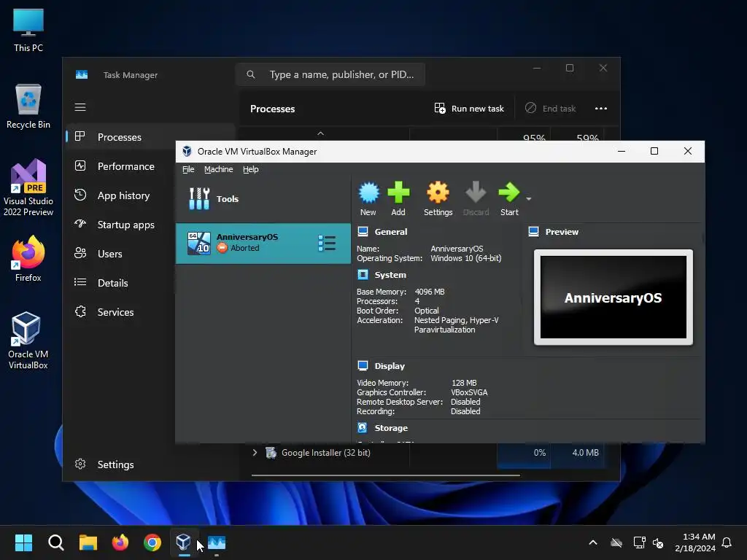Click the Display section header
The width and height of the screenshot is (747, 560).
(x=390, y=366)
